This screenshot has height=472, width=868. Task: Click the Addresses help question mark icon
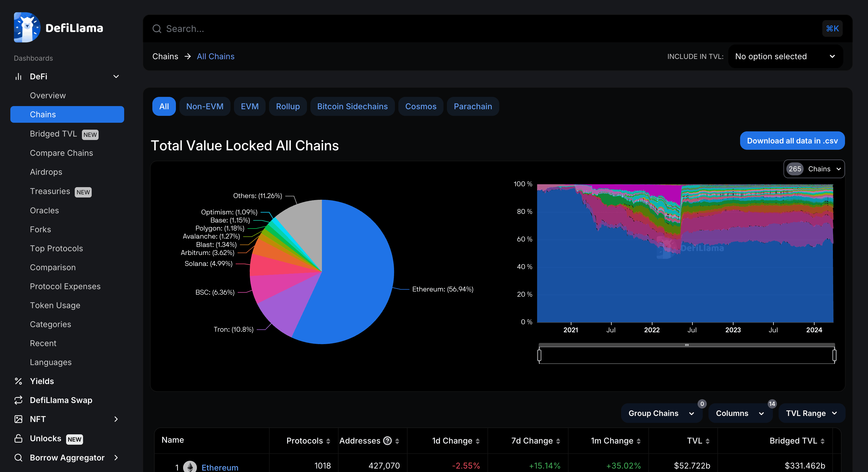tap(387, 441)
